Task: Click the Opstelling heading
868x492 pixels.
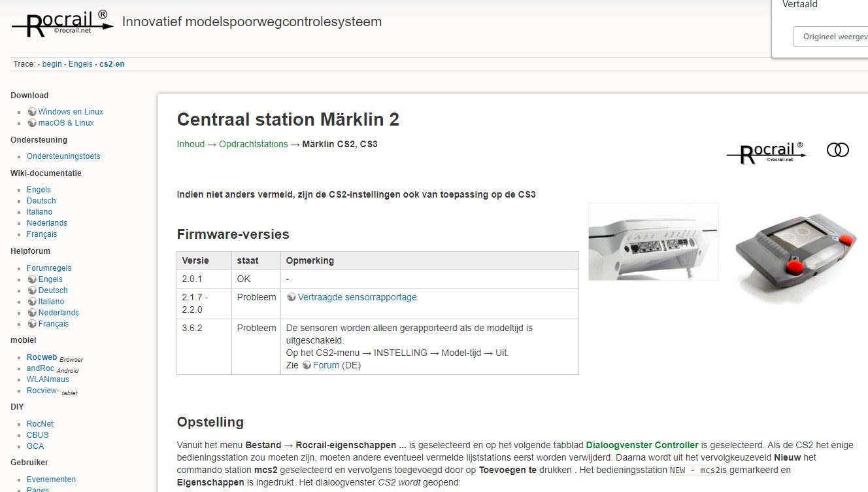Action: point(210,422)
